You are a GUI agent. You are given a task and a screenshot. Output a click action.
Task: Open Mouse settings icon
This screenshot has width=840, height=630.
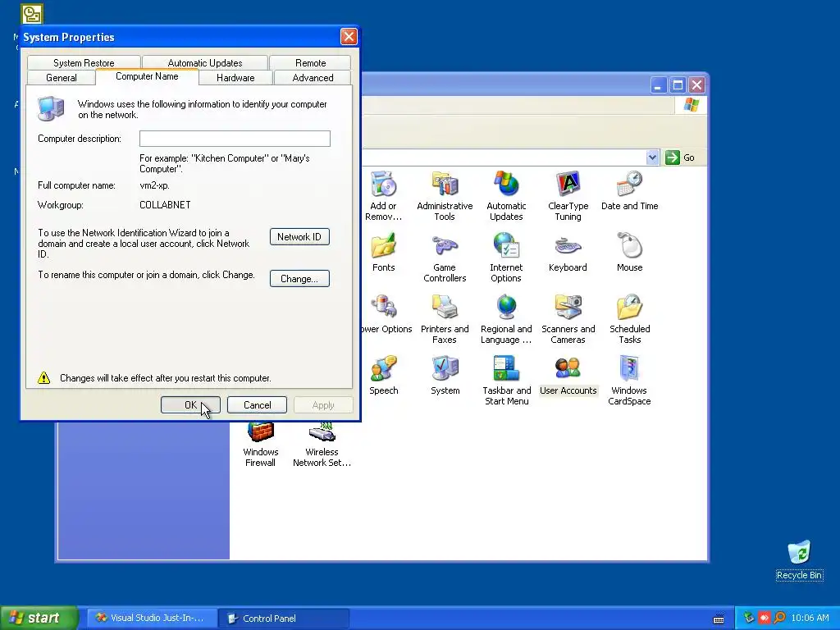629,253
